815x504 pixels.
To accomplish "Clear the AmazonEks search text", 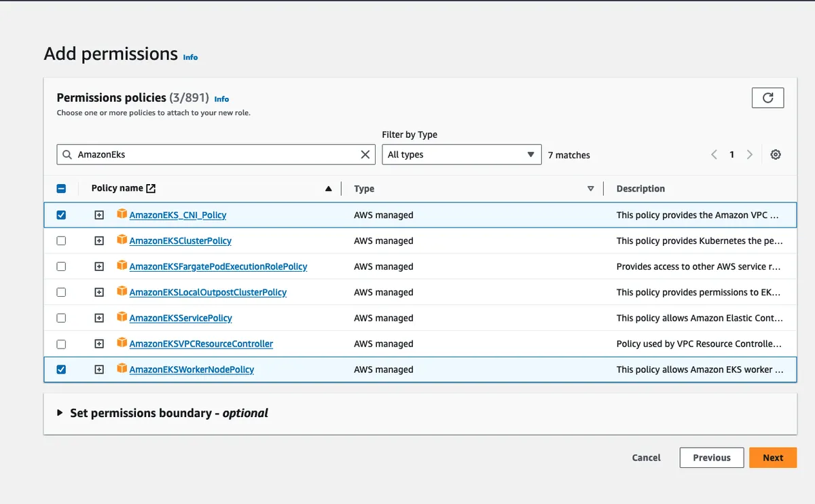I will (x=365, y=155).
